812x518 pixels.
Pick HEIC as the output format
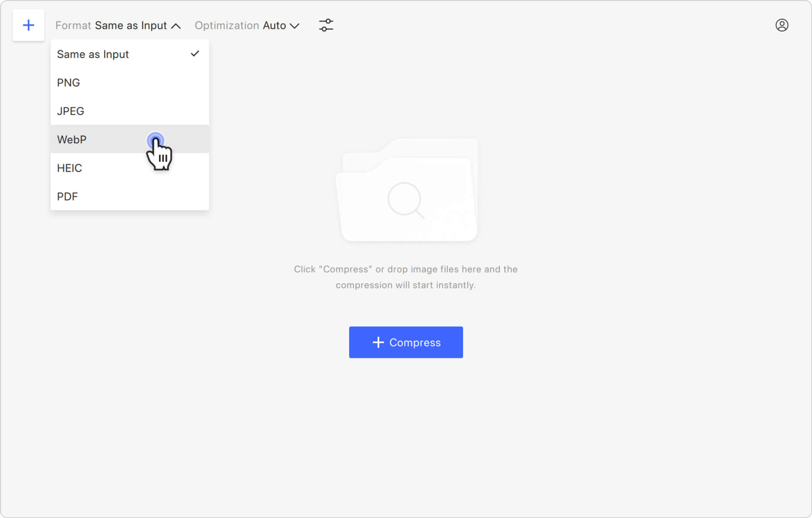70,168
